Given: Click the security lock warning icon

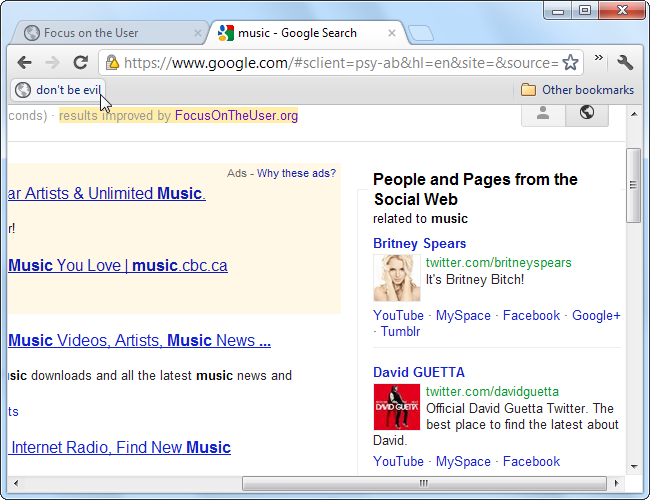Looking at the screenshot, I should pyautogui.click(x=112, y=63).
